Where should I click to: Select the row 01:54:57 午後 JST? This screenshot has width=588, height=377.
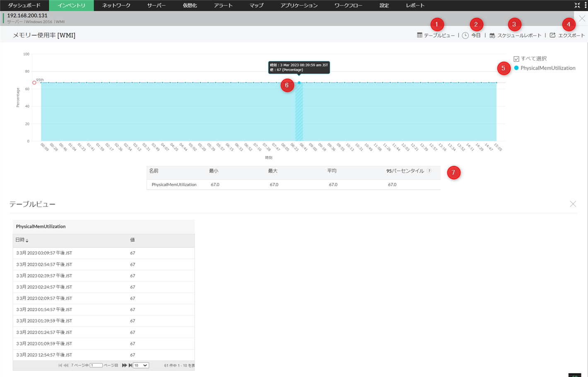104,310
